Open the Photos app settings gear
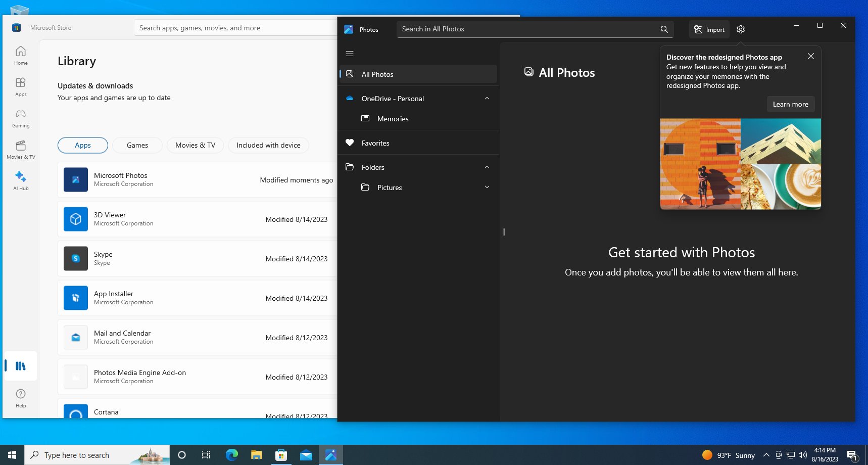The image size is (868, 465). tap(740, 29)
